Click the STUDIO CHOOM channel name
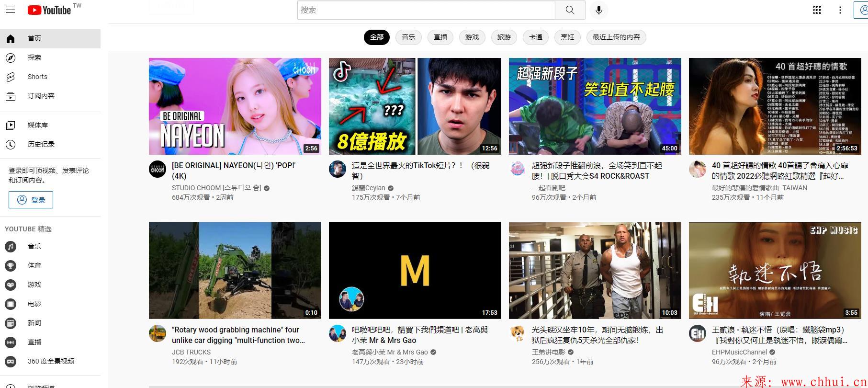 click(x=216, y=188)
